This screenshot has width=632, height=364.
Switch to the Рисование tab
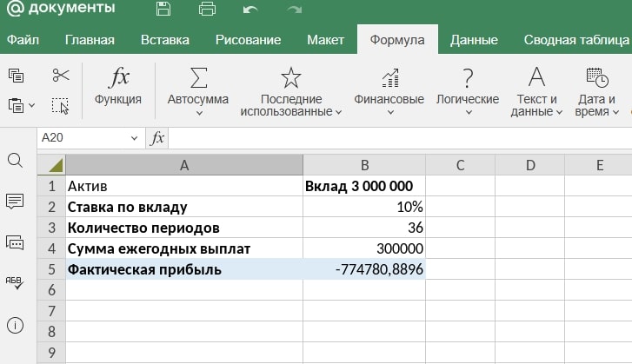click(x=248, y=39)
